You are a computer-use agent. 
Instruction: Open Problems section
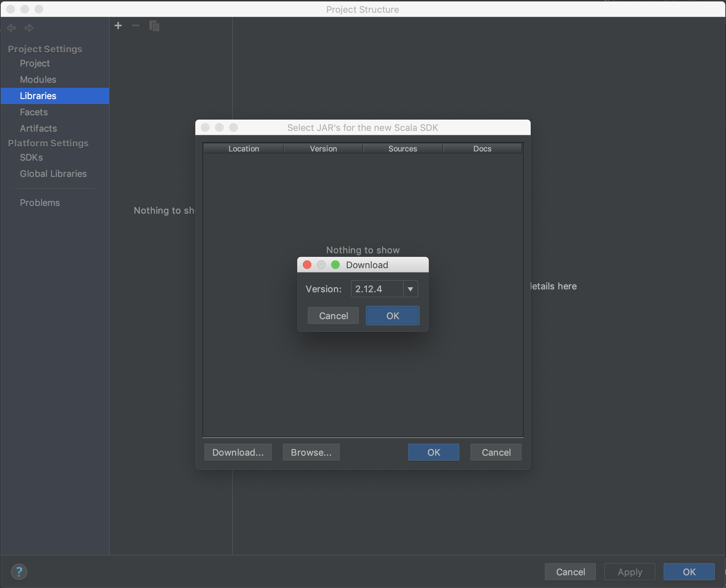(x=55, y=203)
